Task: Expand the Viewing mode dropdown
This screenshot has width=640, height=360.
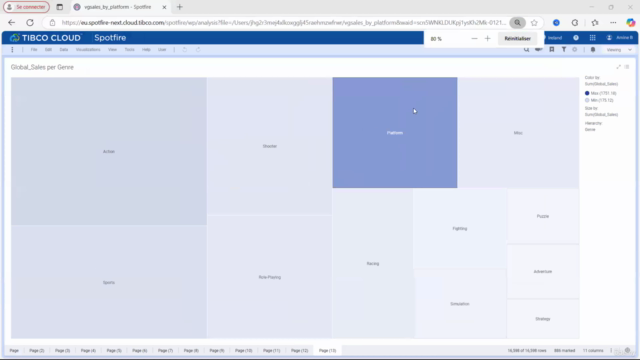Action: [x=619, y=49]
